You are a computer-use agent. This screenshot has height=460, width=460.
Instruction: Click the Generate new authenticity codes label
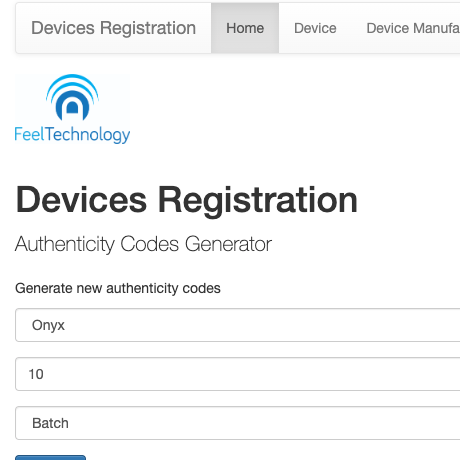pyautogui.click(x=118, y=288)
